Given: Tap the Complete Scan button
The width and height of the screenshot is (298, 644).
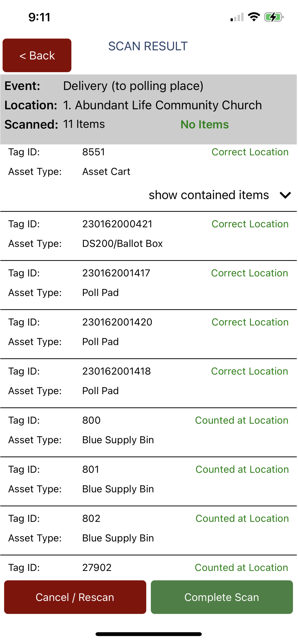Looking at the screenshot, I should [222, 597].
